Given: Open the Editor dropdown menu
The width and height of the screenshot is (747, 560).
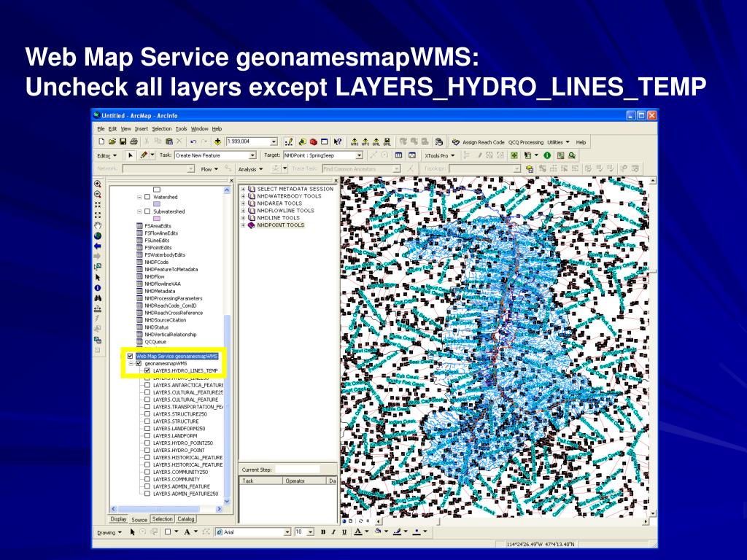Looking at the screenshot, I should (107, 156).
